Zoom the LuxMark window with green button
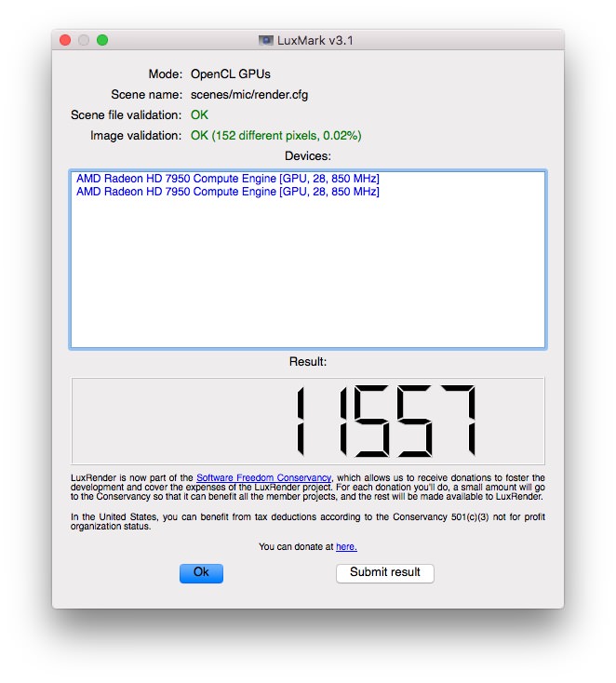The image size is (616, 683). pyautogui.click(x=102, y=40)
